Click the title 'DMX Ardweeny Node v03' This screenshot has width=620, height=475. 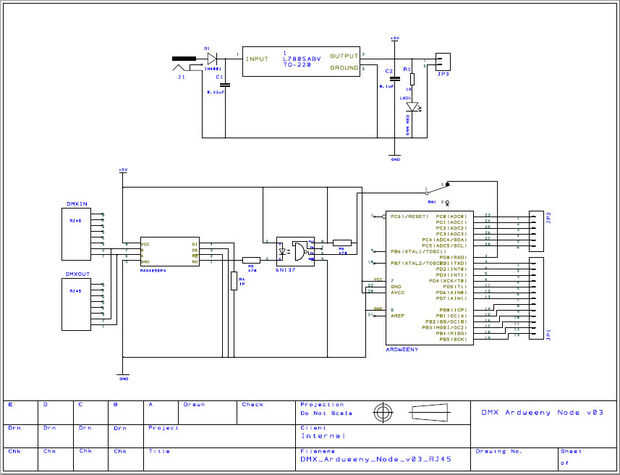(542, 413)
